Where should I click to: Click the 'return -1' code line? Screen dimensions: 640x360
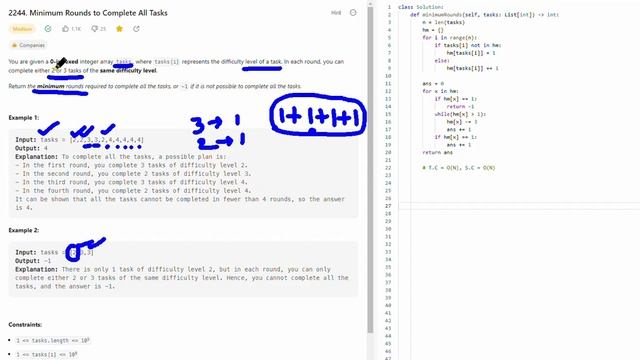coord(460,107)
